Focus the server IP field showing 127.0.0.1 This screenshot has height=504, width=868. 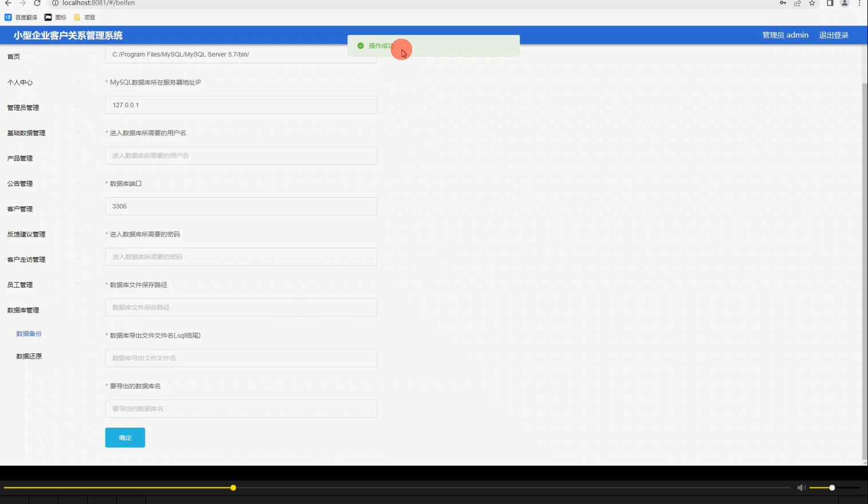click(x=241, y=105)
